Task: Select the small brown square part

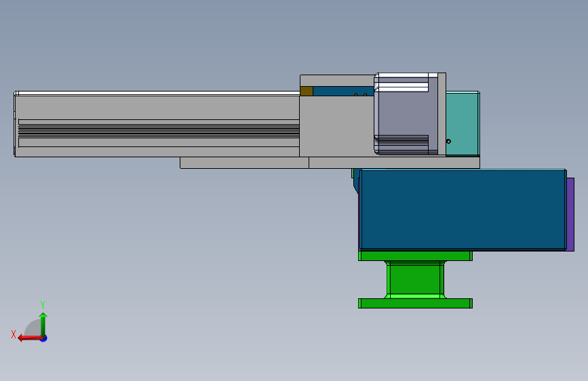Action: (x=307, y=91)
